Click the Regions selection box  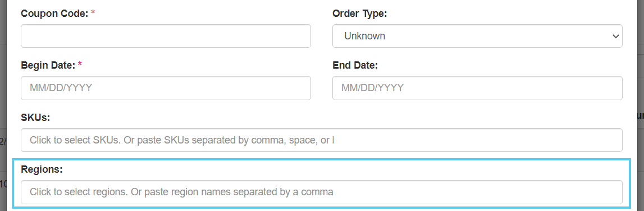[x=322, y=192]
